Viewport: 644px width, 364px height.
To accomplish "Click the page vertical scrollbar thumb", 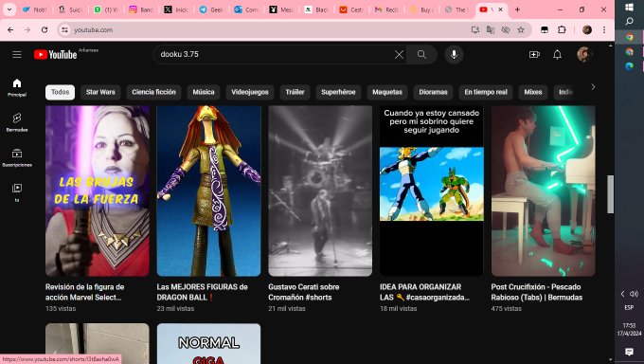I will tap(610, 194).
